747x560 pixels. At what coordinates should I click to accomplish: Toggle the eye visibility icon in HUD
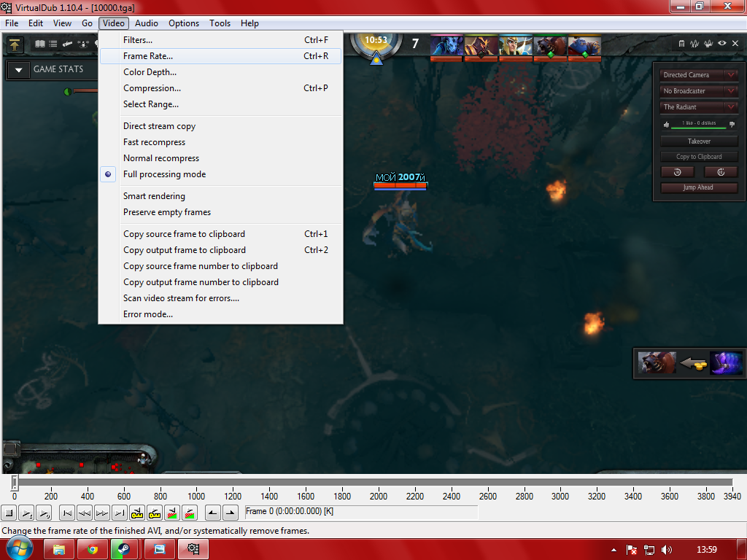click(722, 43)
